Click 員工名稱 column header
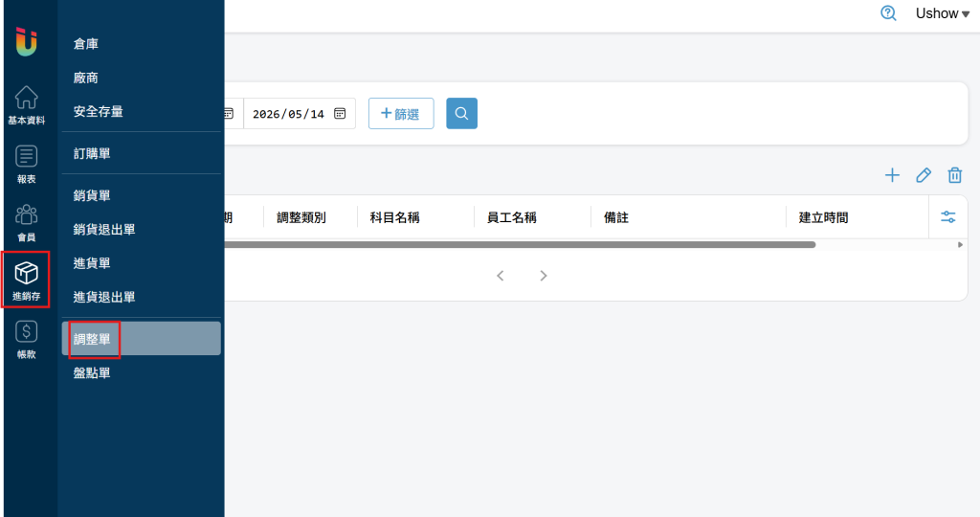Viewport: 980px width, 517px height. (x=511, y=217)
